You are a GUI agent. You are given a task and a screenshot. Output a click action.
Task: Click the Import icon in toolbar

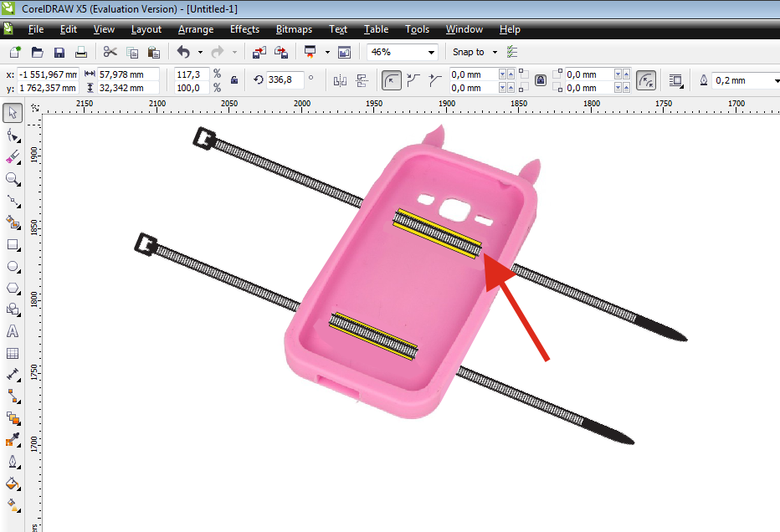[x=259, y=52]
